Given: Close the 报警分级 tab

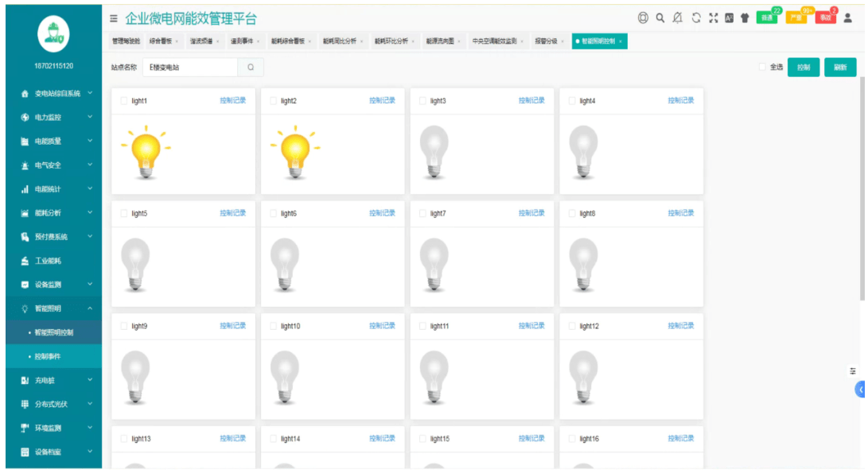Looking at the screenshot, I should pyautogui.click(x=562, y=41).
